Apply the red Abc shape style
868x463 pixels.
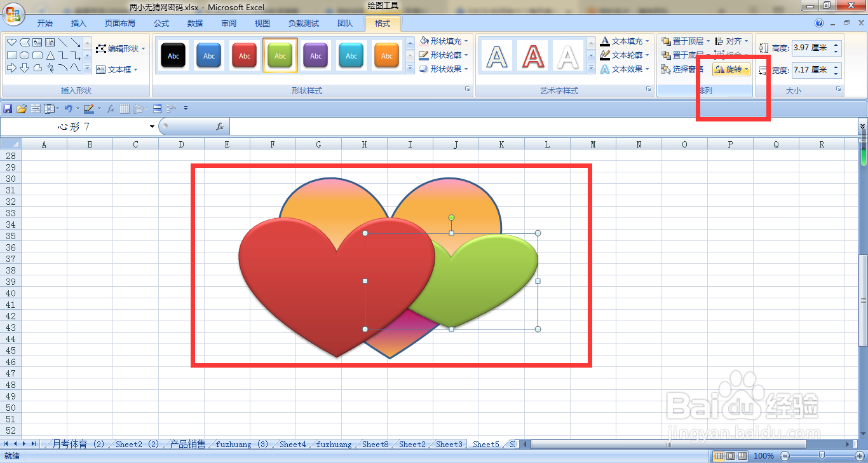(245, 56)
